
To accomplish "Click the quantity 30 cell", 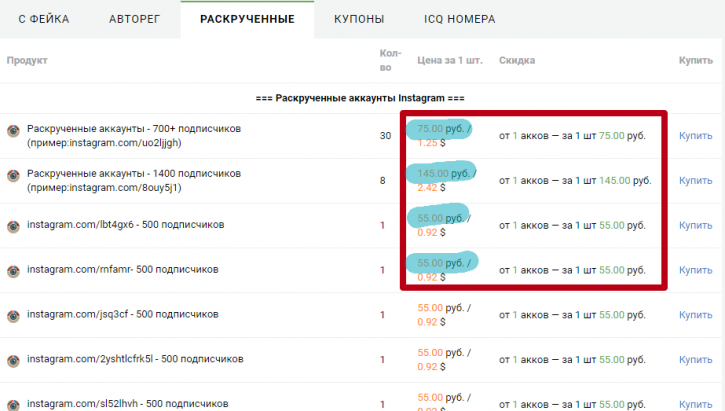I will pos(385,135).
